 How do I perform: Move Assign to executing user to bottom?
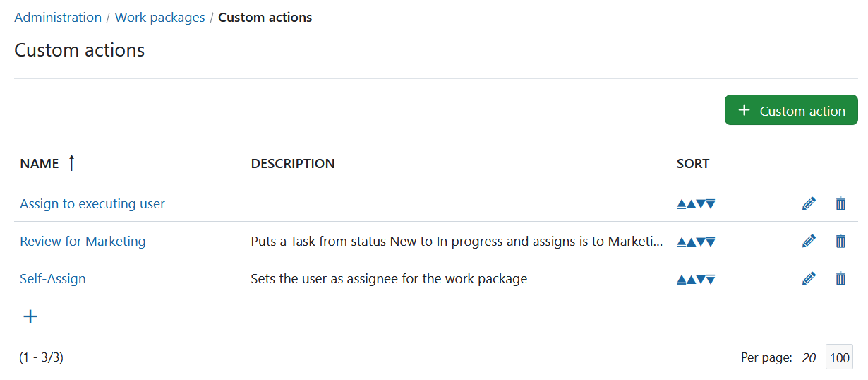click(711, 204)
